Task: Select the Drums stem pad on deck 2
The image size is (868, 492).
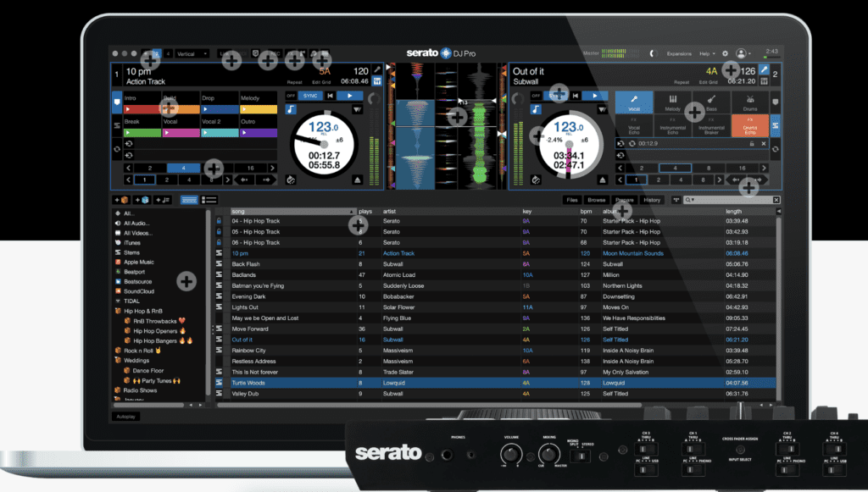Action: [750, 102]
